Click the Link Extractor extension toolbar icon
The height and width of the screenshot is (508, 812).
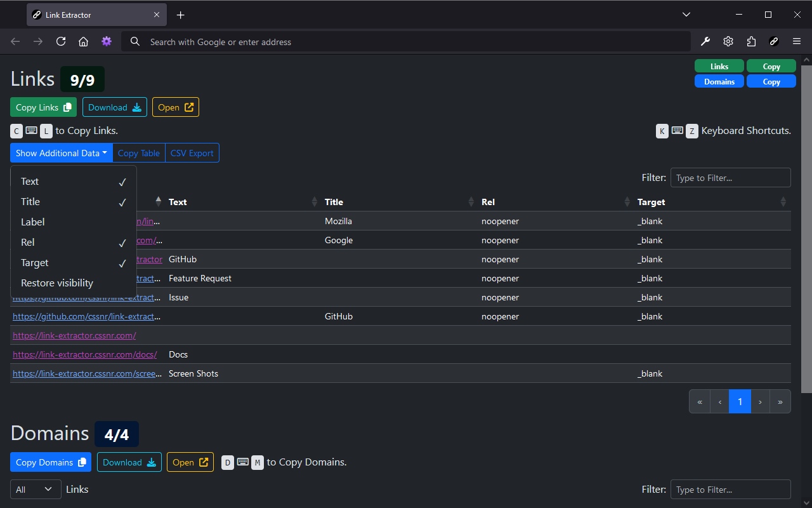click(x=774, y=41)
